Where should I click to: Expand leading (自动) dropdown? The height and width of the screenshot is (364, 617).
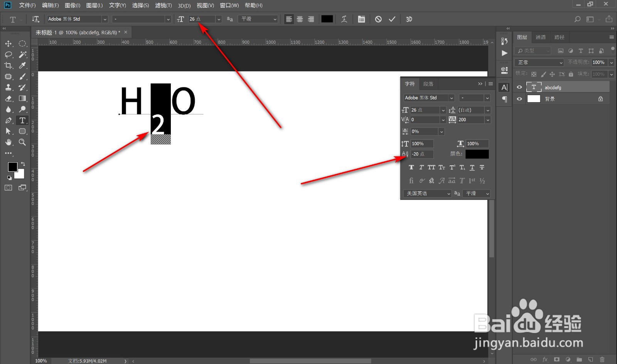[488, 110]
